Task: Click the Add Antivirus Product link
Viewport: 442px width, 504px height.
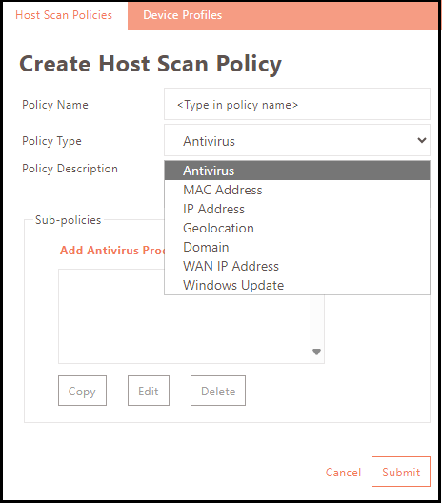Action: click(x=111, y=250)
